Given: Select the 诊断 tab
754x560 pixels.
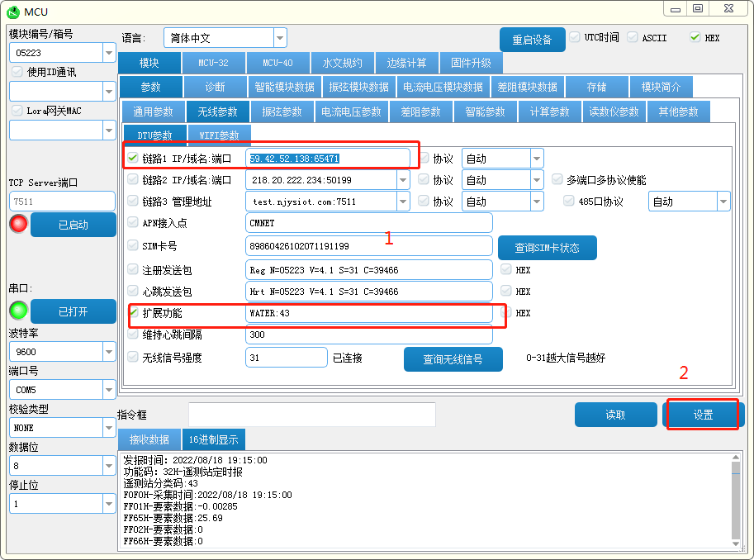Looking at the screenshot, I should coord(215,87).
